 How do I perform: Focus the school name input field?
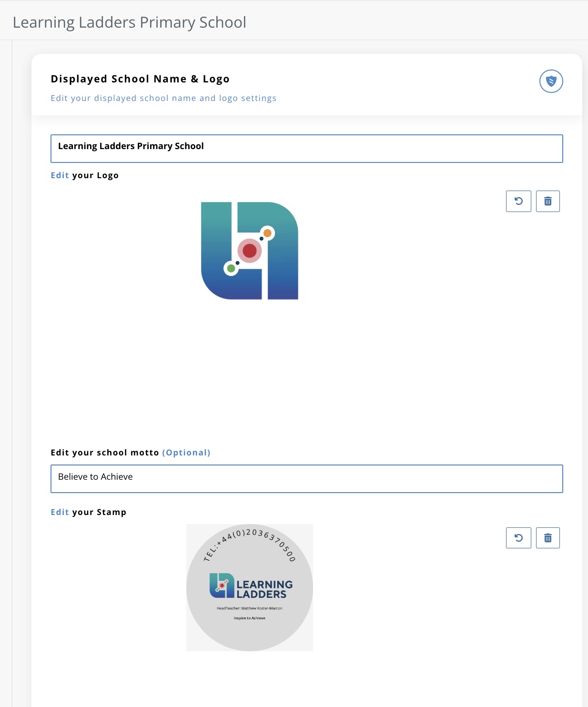click(307, 149)
